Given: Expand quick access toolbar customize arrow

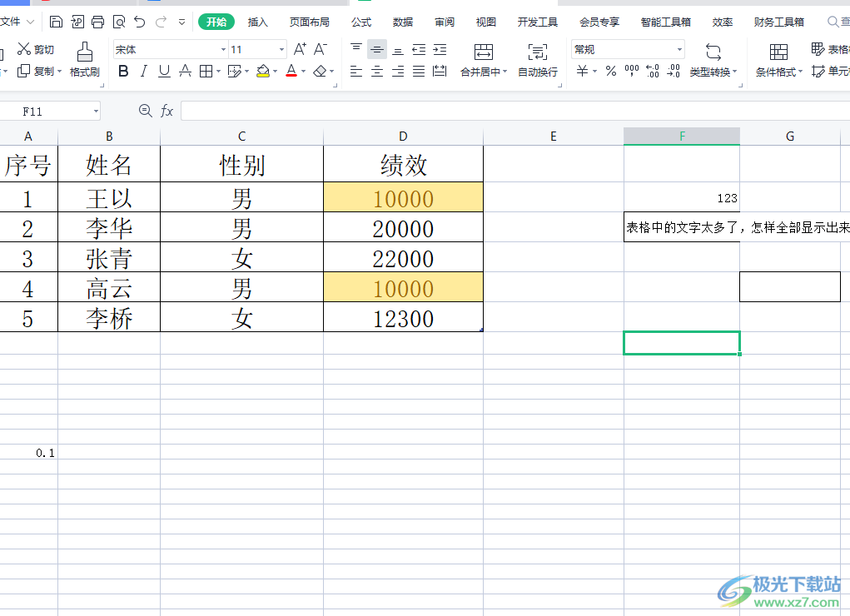Looking at the screenshot, I should pyautogui.click(x=182, y=22).
